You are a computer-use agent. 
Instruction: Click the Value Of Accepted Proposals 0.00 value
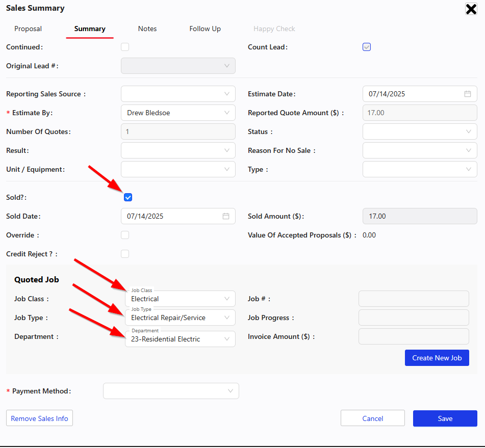369,235
